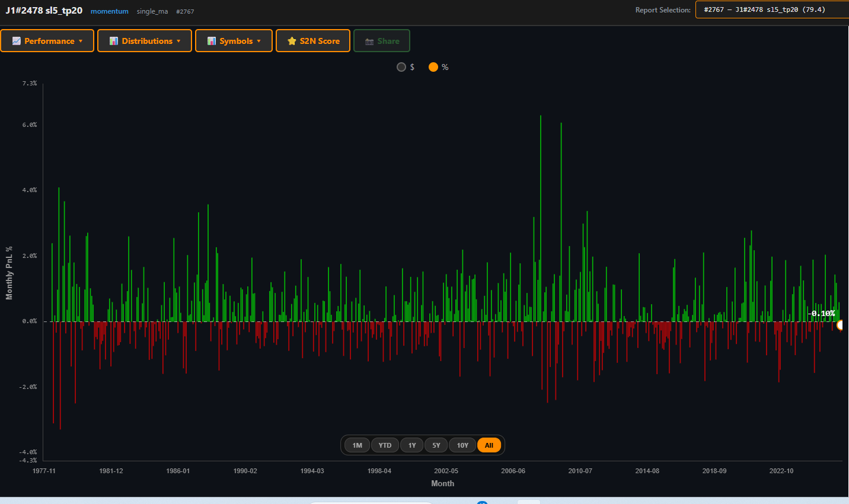The height and width of the screenshot is (504, 849).
Task: Click the J1#2478 sl5_tp20 title
Action: [x=44, y=11]
